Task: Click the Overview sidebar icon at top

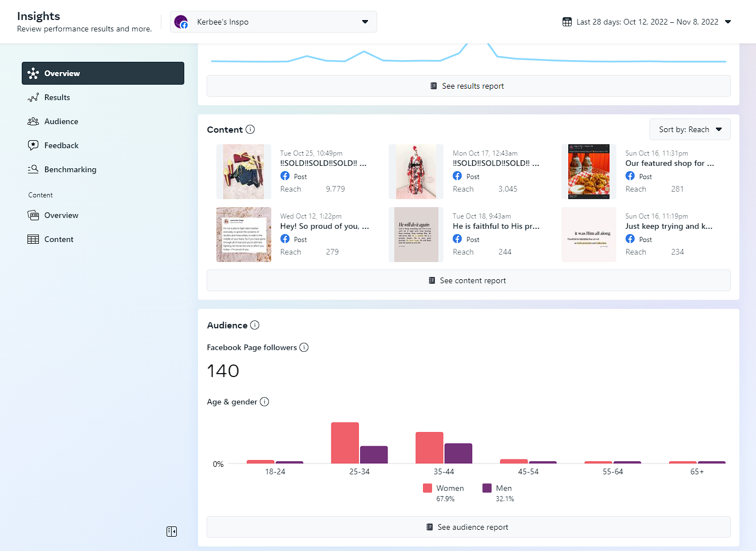Action: click(33, 73)
